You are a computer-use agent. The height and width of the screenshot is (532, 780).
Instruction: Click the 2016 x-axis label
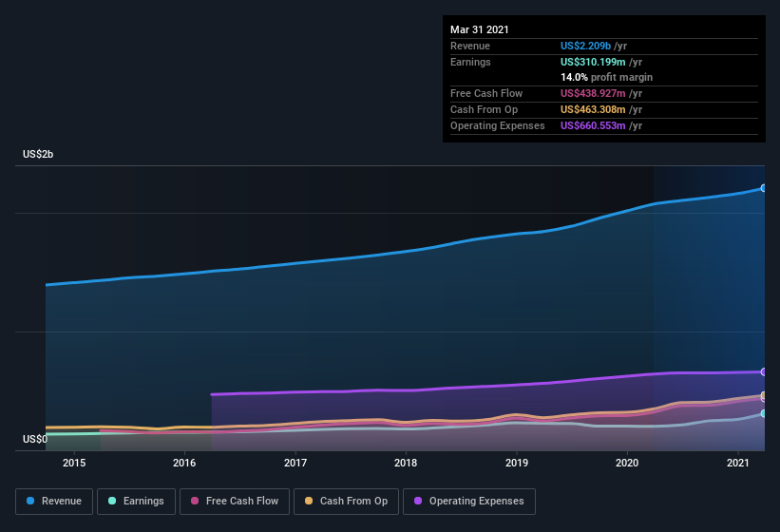point(184,463)
